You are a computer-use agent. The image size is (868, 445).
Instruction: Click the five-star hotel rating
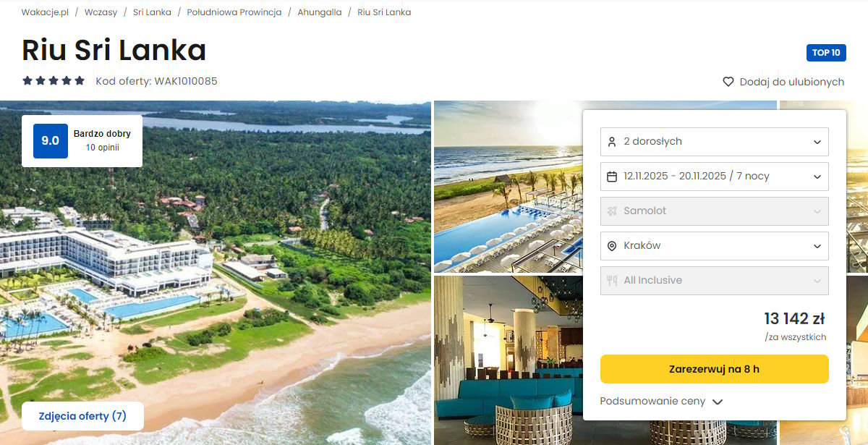point(54,81)
